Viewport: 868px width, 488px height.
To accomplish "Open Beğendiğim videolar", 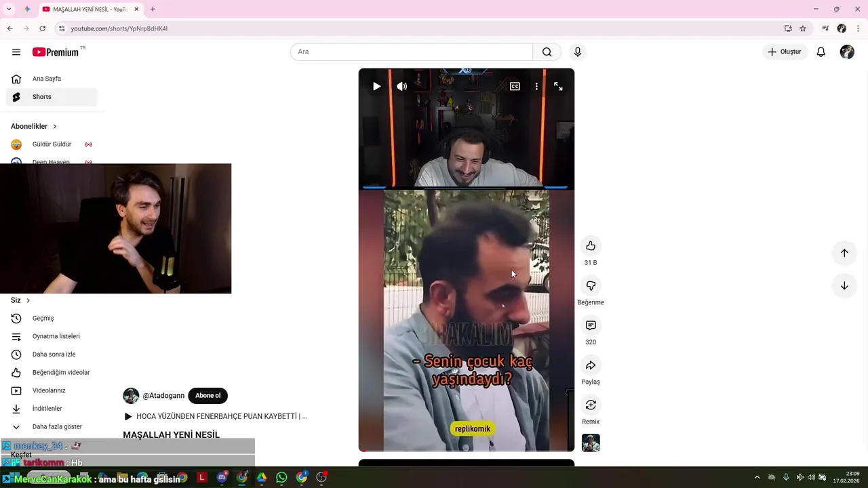I will [52, 373].
